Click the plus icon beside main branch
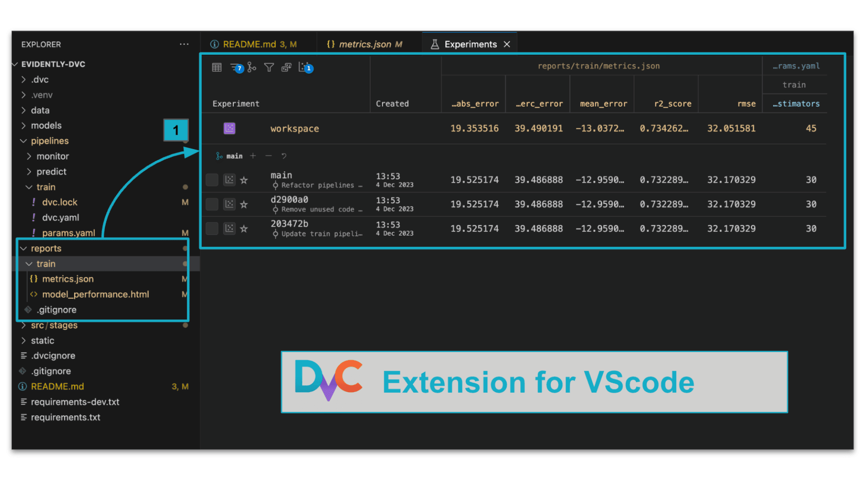 (x=253, y=156)
